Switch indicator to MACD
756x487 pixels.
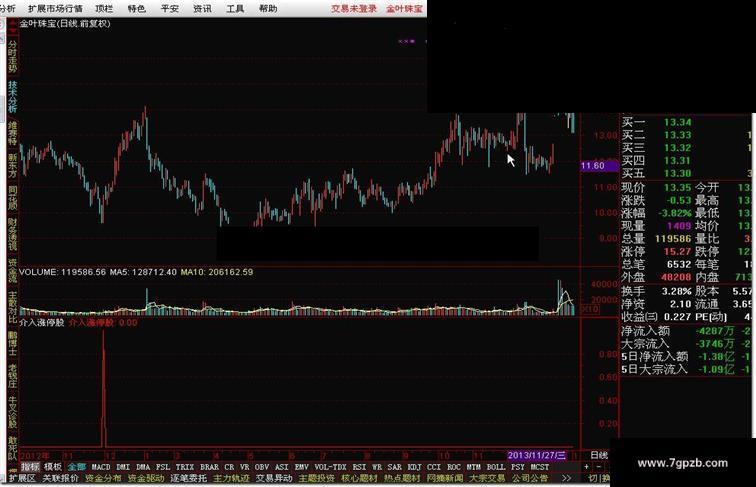point(101,467)
